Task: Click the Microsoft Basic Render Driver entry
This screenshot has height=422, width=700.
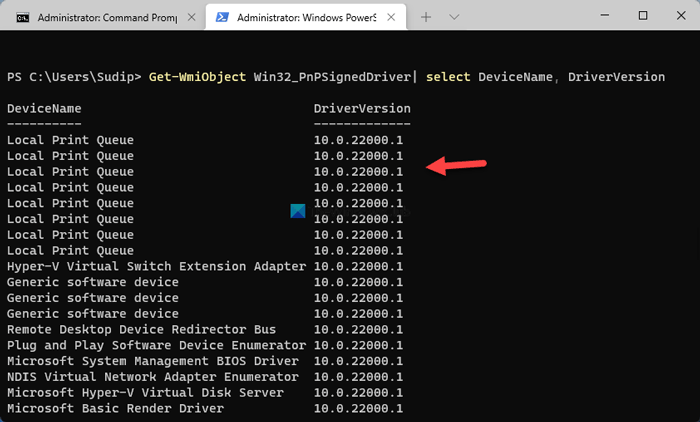Action: pyautogui.click(x=115, y=408)
